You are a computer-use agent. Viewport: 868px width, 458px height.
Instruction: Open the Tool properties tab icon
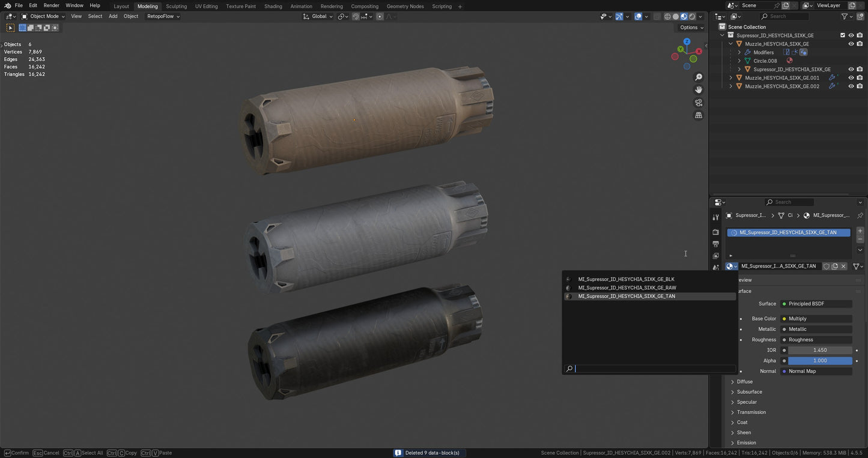pos(715,217)
